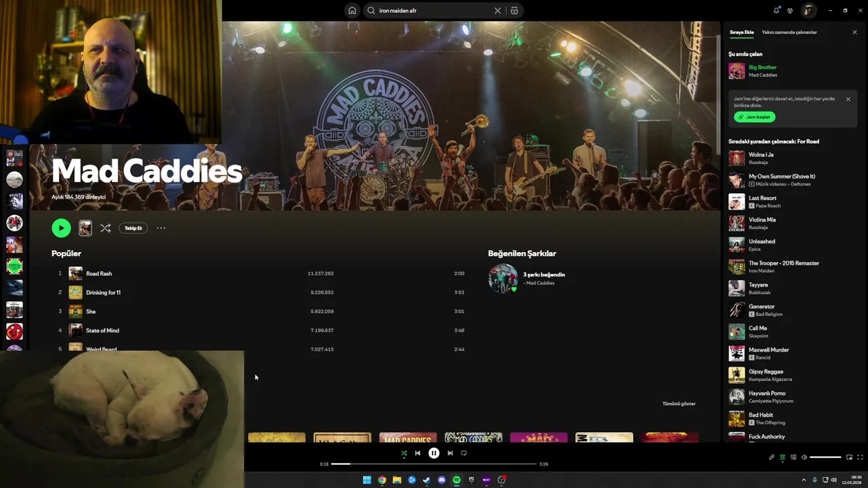Viewport: 868px width, 488px height.
Task: Toggle shuffle on the artist page
Action: (105, 228)
